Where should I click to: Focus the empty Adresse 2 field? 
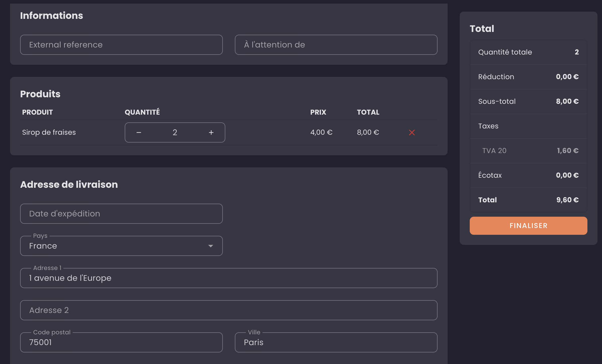[229, 310]
